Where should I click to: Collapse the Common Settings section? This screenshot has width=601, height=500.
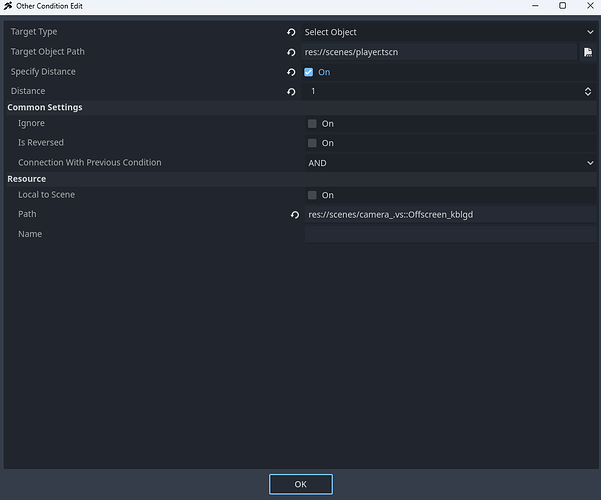pyautogui.click(x=45, y=107)
